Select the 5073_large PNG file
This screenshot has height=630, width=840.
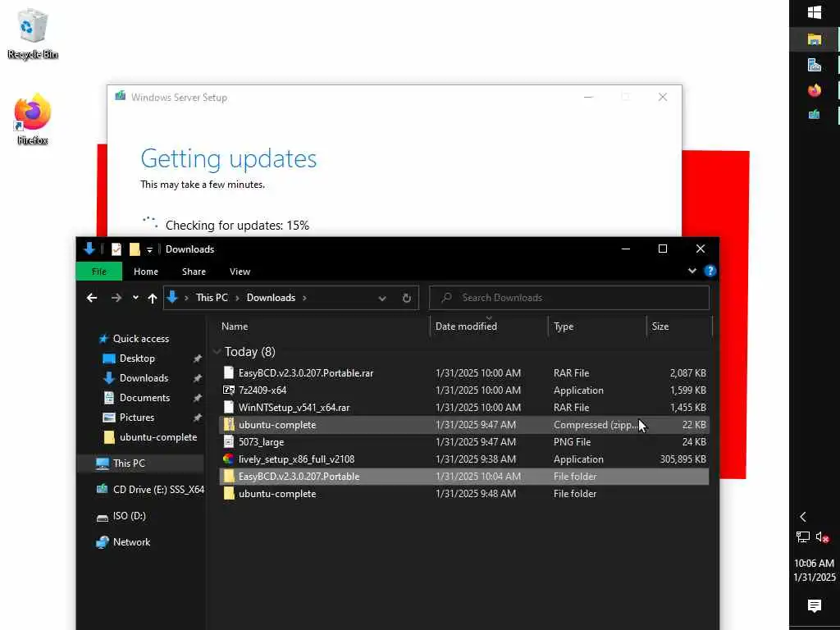click(x=464, y=442)
